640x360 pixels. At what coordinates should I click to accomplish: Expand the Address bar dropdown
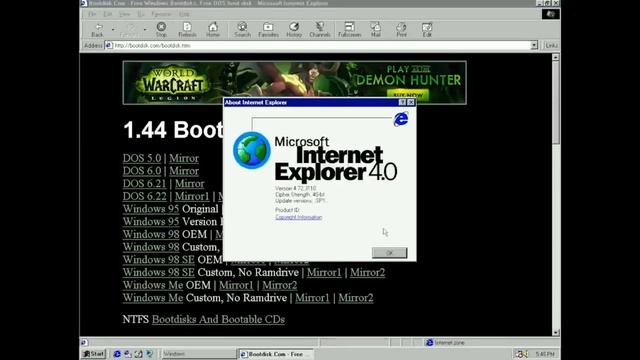(534, 45)
